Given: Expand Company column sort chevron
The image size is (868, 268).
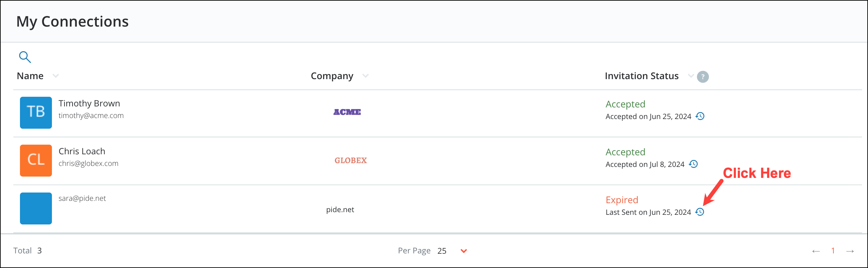Looking at the screenshot, I should [365, 76].
